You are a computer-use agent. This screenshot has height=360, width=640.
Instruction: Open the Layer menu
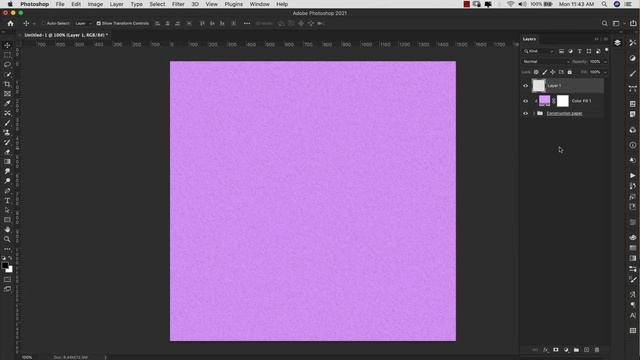pyautogui.click(x=116, y=4)
